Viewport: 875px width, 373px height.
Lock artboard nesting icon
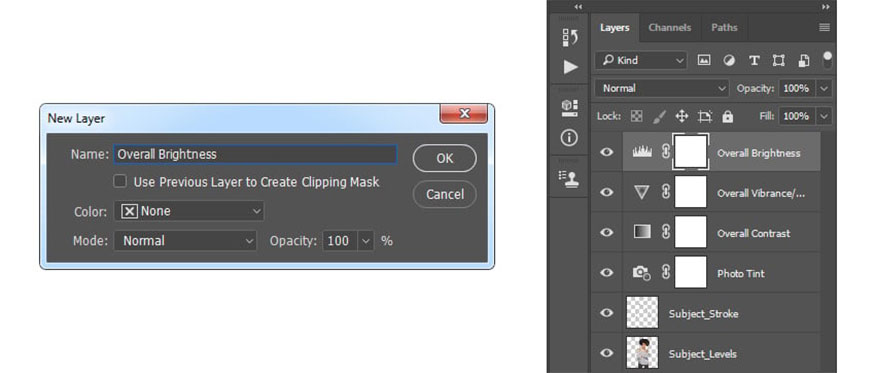pos(705,116)
